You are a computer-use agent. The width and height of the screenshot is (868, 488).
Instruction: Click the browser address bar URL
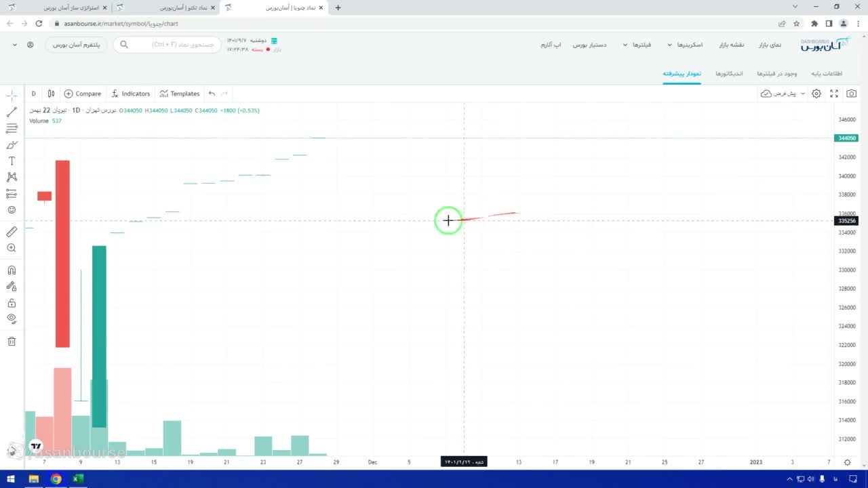point(121,23)
